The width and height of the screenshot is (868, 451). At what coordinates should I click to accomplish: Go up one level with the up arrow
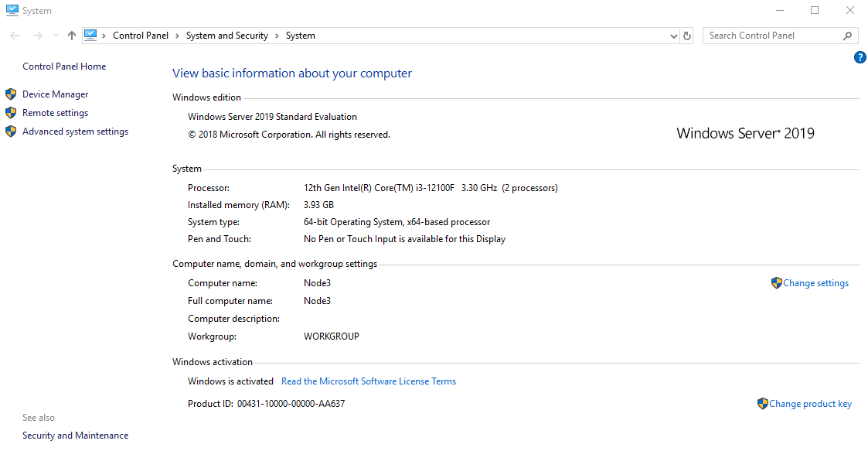[71, 35]
